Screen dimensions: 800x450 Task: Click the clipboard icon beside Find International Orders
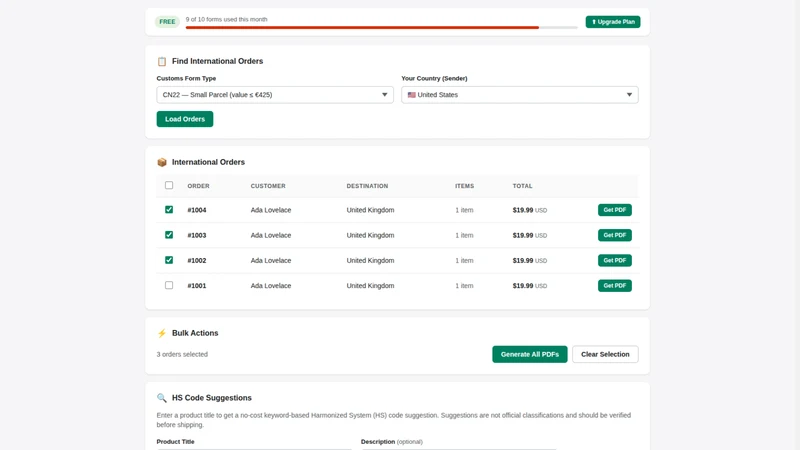[x=162, y=61]
